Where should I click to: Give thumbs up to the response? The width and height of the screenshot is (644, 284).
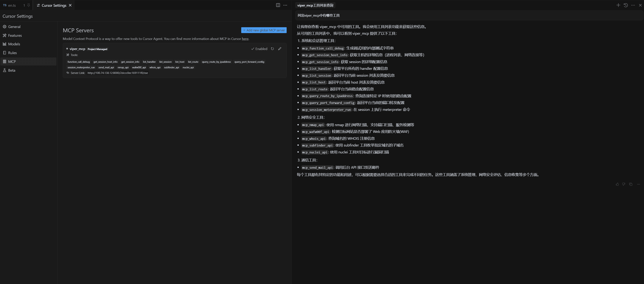tap(617, 184)
